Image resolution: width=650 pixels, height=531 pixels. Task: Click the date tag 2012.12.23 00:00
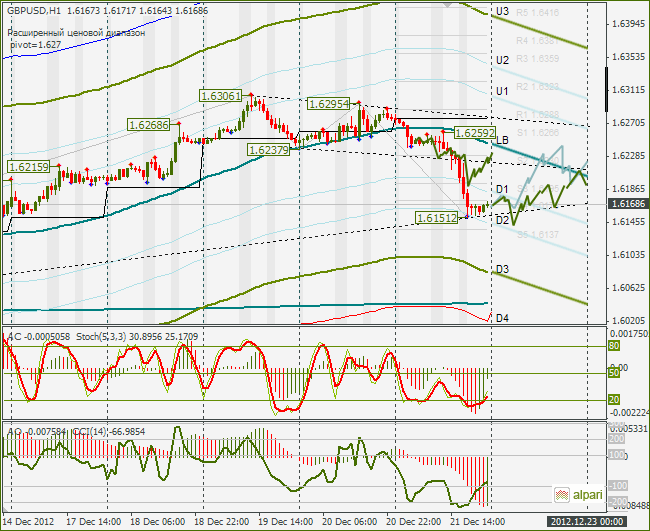[587, 521]
